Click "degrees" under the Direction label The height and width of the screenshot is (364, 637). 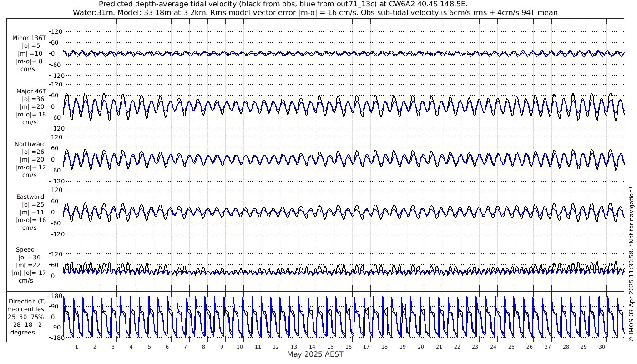tap(24, 332)
